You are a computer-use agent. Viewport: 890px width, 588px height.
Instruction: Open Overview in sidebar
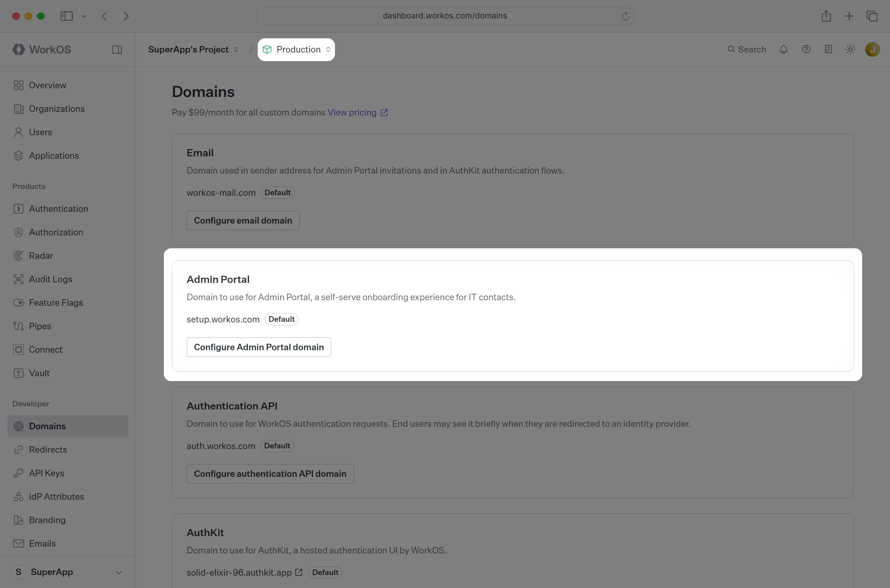tap(68, 85)
